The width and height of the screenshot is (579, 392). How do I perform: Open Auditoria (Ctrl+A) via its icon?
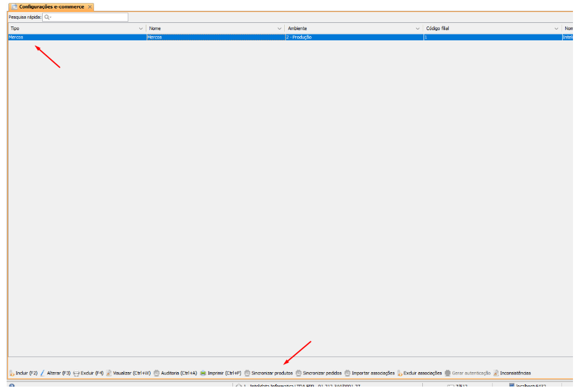click(157, 373)
